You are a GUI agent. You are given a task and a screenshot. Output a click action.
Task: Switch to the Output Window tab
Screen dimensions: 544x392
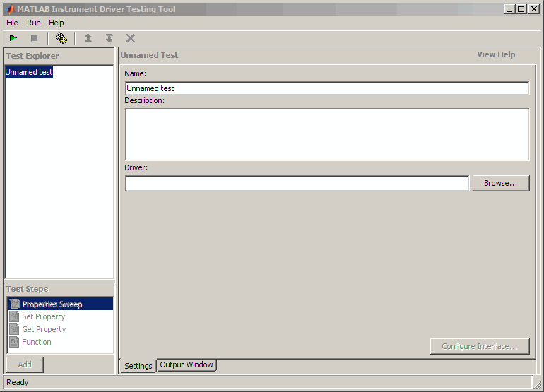(x=187, y=364)
